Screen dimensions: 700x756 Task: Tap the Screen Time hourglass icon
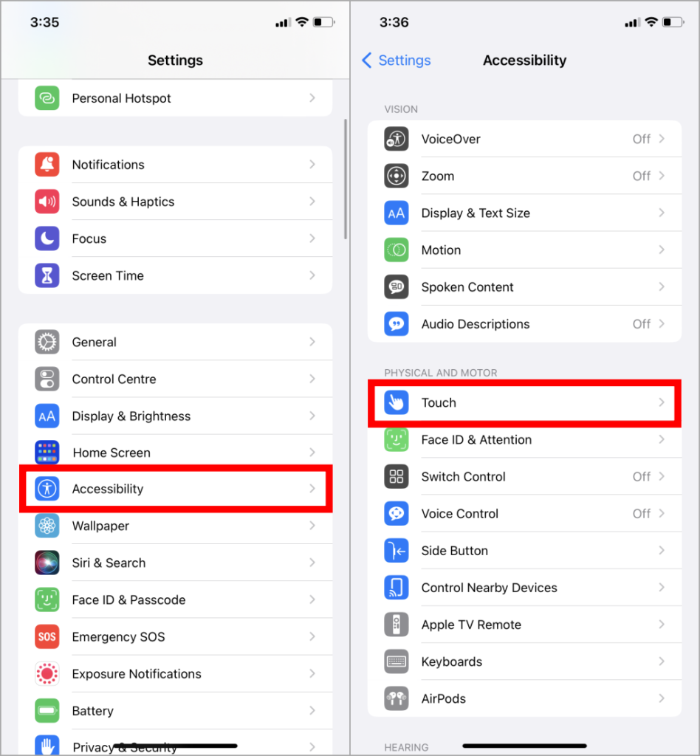click(47, 275)
